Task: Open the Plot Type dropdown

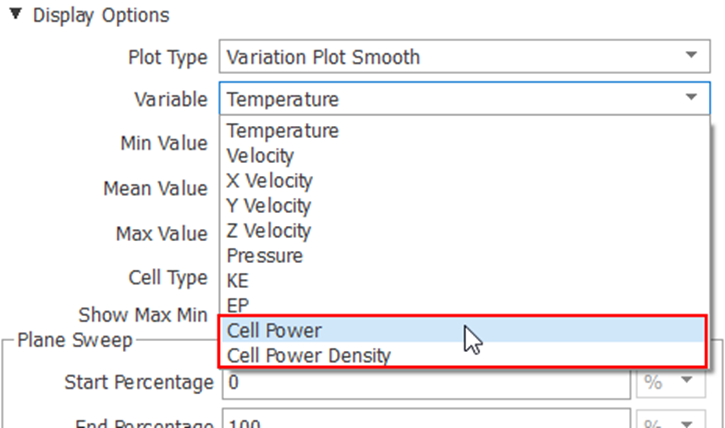Action: 690,56
